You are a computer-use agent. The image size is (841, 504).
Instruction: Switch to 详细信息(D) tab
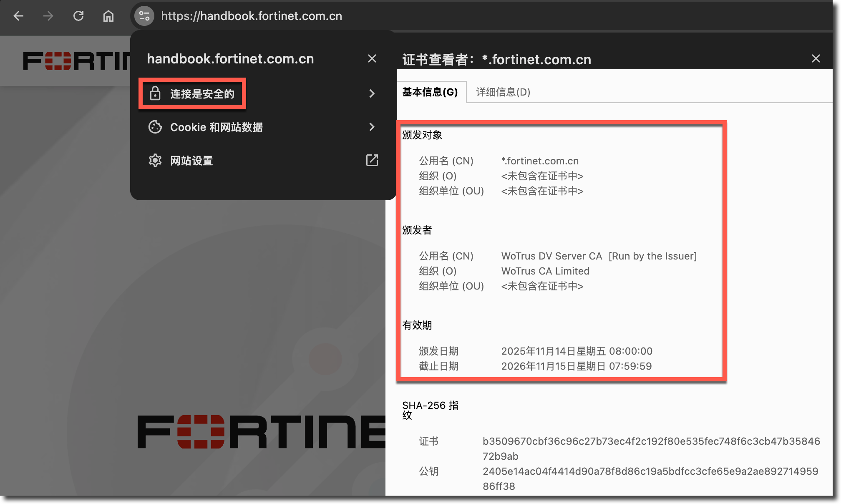503,92
